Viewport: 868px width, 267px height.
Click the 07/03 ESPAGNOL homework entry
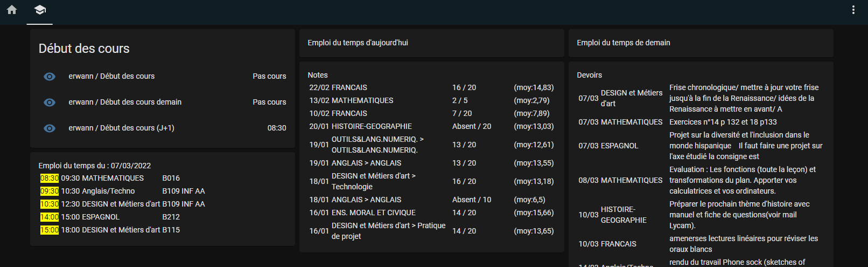tap(701, 146)
